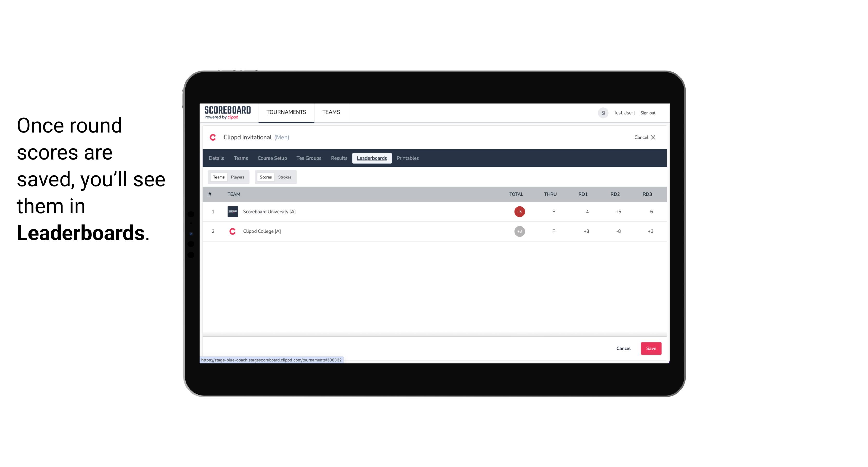Viewport: 868px width, 467px height.
Task: Click the Scores filter button
Action: point(266,177)
